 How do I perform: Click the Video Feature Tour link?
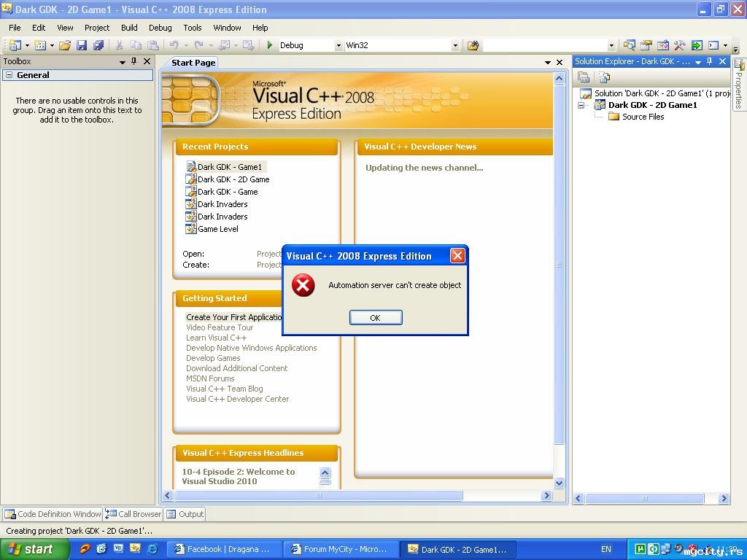(x=220, y=327)
